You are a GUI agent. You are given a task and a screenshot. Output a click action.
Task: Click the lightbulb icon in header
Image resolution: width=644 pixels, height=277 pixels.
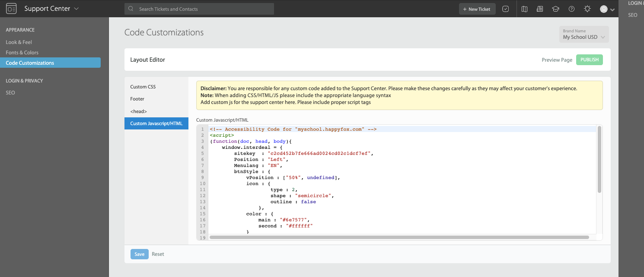click(587, 9)
